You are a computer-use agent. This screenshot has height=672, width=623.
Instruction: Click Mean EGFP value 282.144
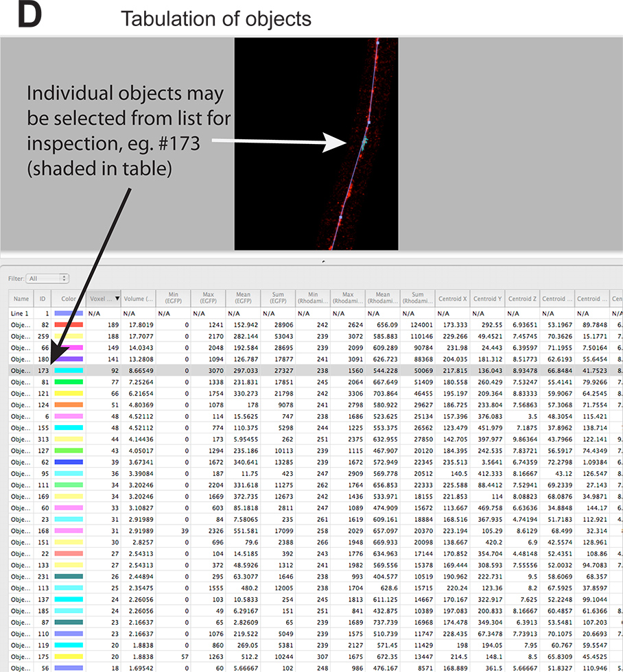click(x=246, y=337)
